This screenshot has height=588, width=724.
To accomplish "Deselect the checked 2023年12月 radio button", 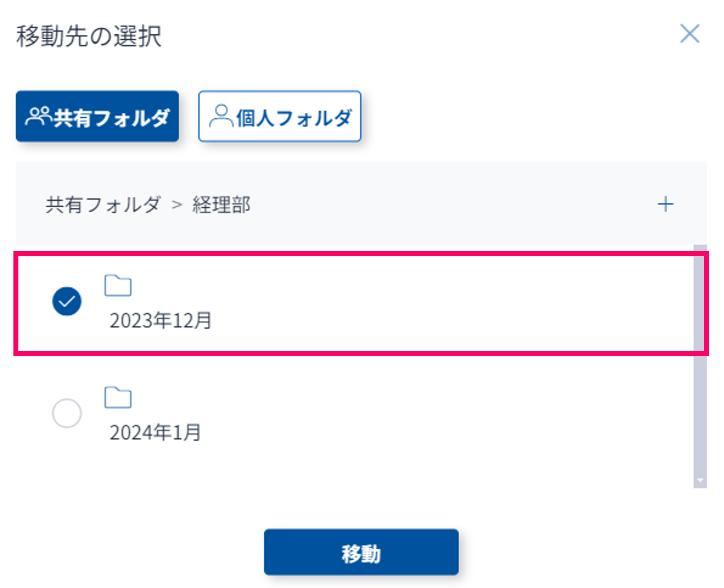I will click(x=67, y=301).
